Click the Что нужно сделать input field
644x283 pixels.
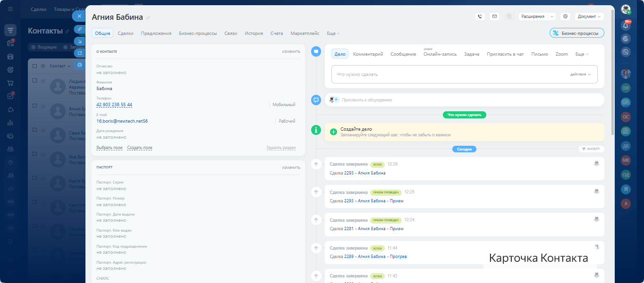pos(449,75)
